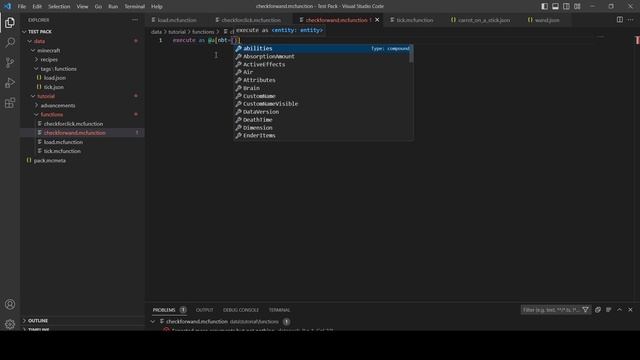Select checkforwand.mcfunction in Explorer tree
This screenshot has width=640, height=360.
pyautogui.click(x=75, y=133)
